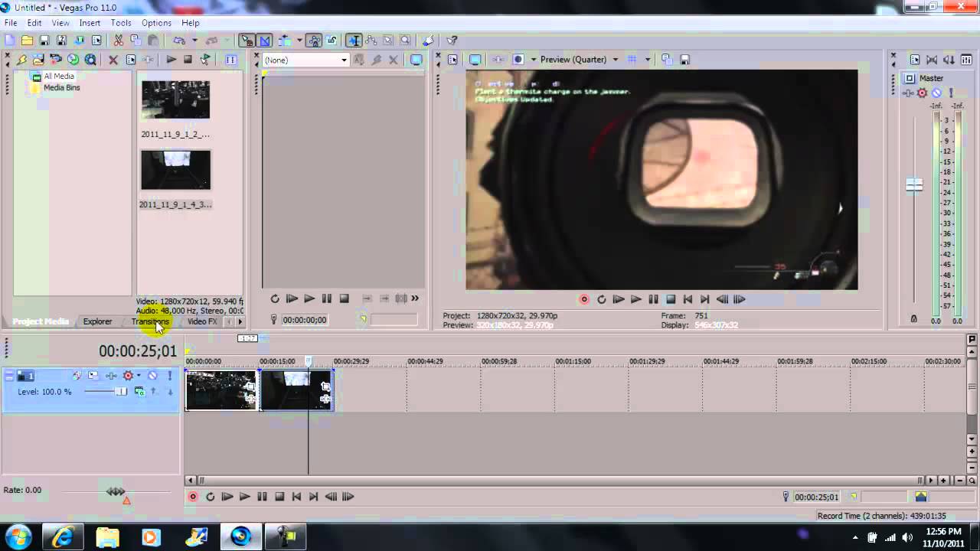Click the Undo arrow icon
The height and width of the screenshot is (551, 980).
(178, 41)
